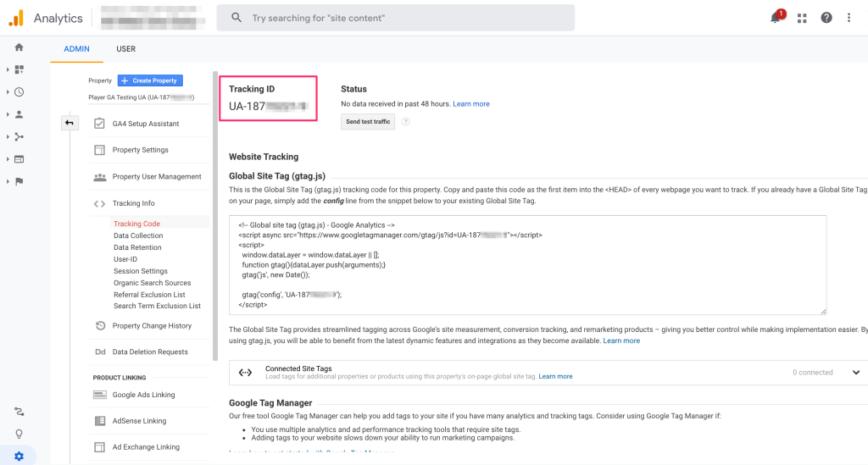Expand the Realtime section arrow
The width and height of the screenshot is (868, 465).
coord(8,92)
